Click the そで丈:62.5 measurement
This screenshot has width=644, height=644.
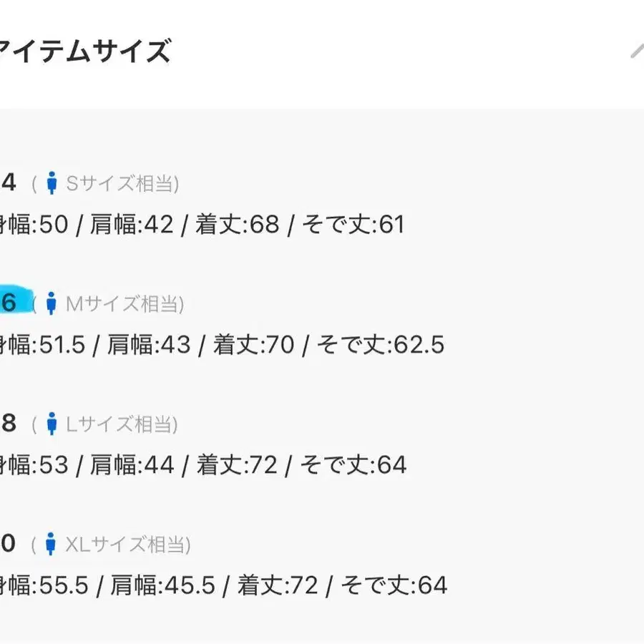coord(381,346)
